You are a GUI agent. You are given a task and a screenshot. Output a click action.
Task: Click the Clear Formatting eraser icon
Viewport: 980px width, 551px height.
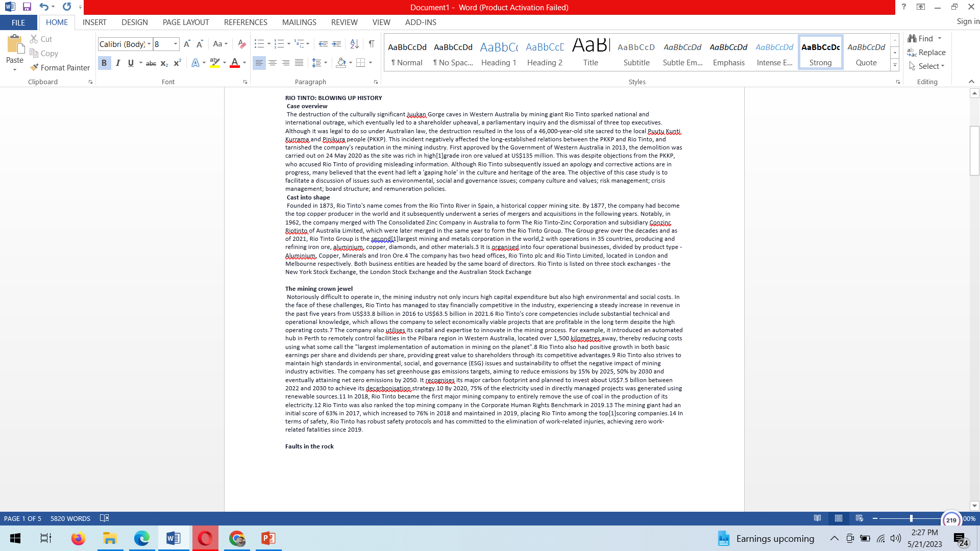pyautogui.click(x=242, y=44)
